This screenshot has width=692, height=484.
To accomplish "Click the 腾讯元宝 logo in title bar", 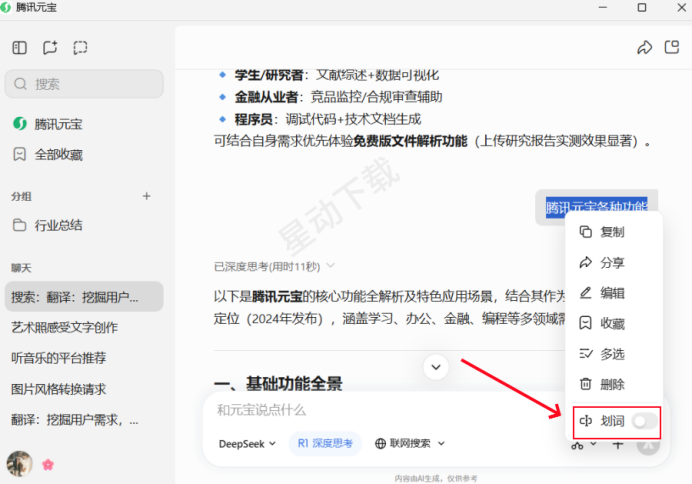I will coord(5,8).
